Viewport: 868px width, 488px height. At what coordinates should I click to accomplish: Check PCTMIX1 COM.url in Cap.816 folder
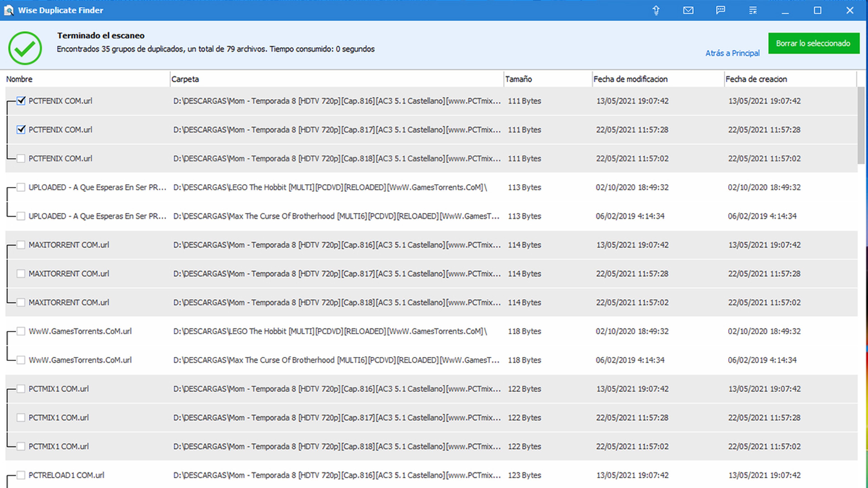[x=21, y=389]
